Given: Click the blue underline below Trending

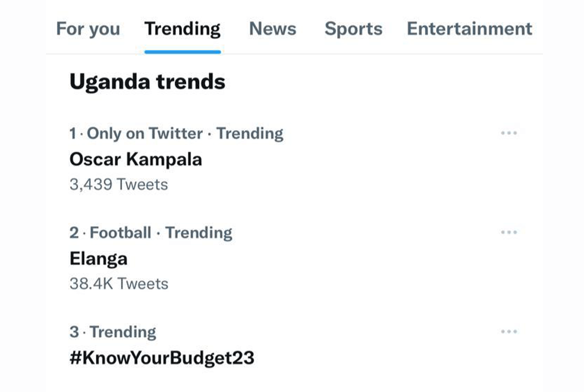Looking at the screenshot, I should (182, 52).
